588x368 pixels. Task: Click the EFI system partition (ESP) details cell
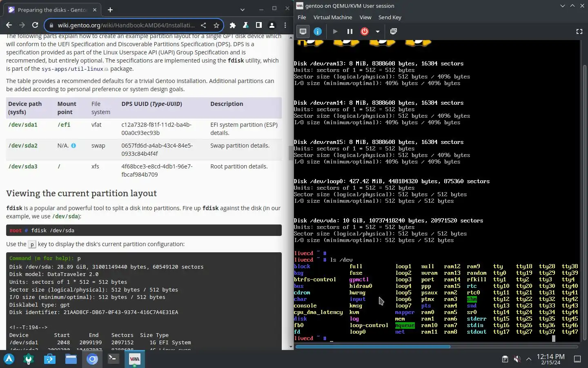[x=244, y=129]
